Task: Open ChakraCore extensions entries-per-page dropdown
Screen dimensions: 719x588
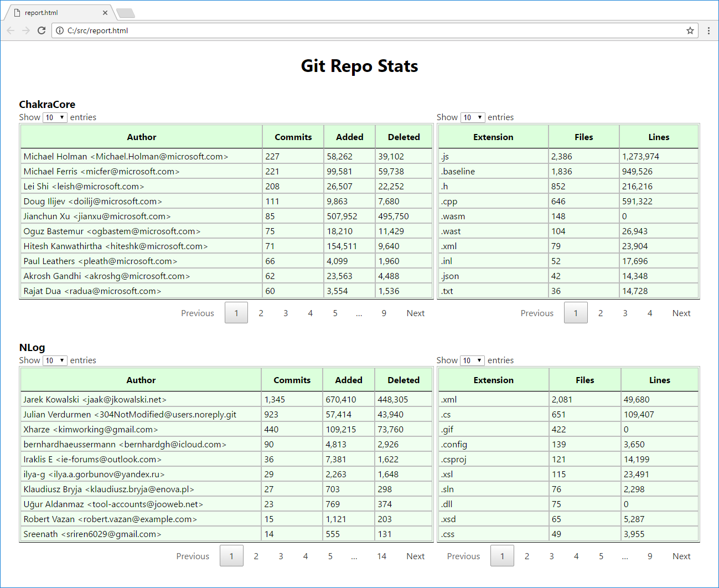Action: (x=473, y=117)
